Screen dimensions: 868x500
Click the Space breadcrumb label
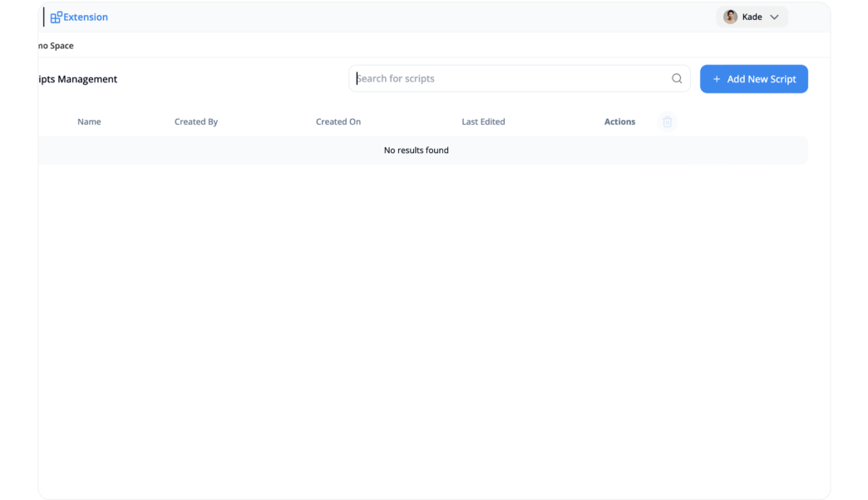tap(62, 46)
